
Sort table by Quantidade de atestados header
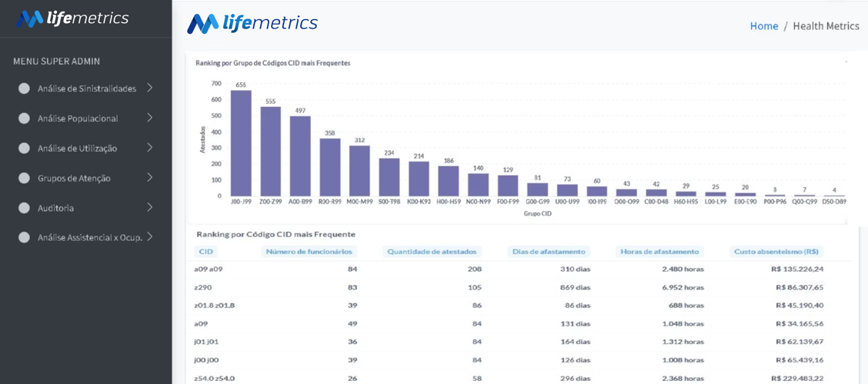[x=432, y=251]
